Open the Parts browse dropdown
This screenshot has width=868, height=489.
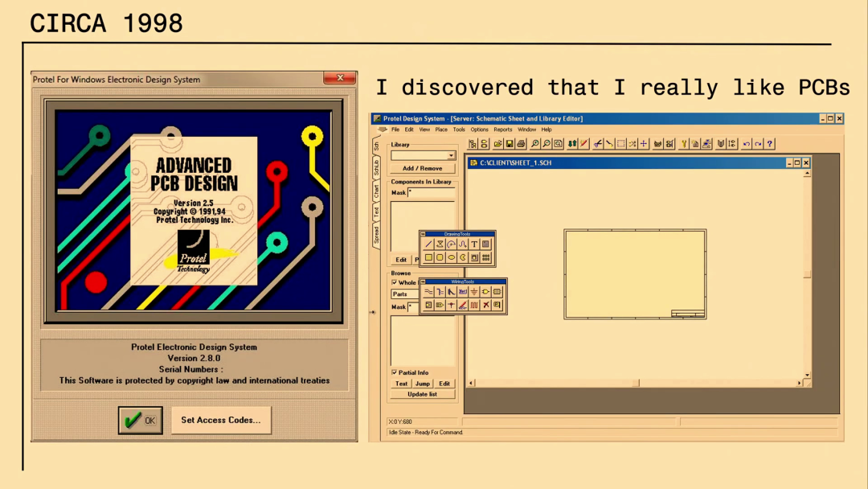pos(404,294)
